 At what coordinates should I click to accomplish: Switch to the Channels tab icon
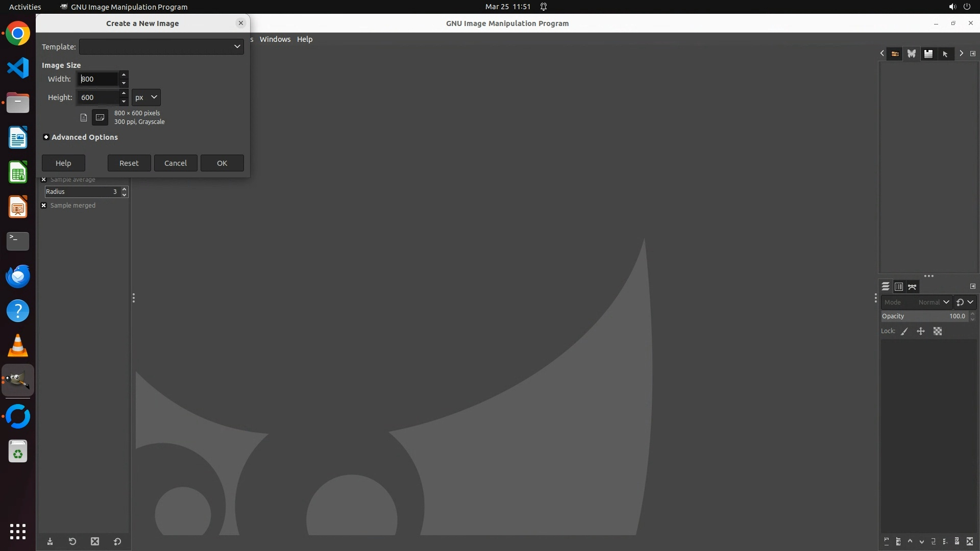coord(899,287)
